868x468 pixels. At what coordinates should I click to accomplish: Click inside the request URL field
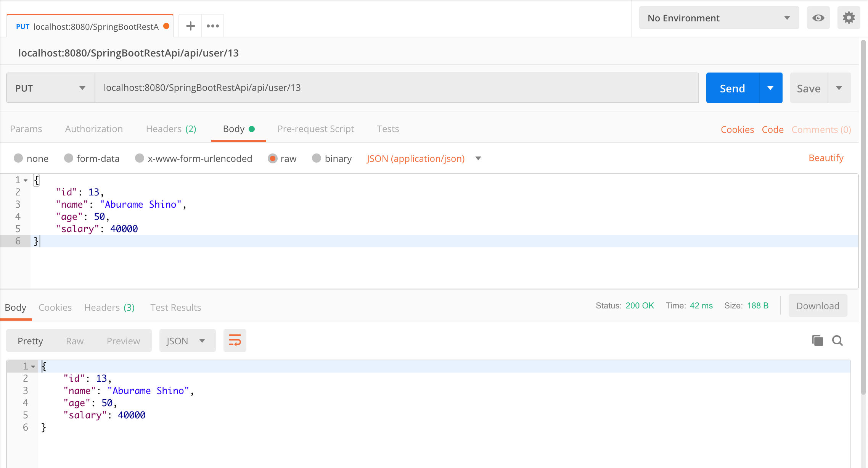397,88
